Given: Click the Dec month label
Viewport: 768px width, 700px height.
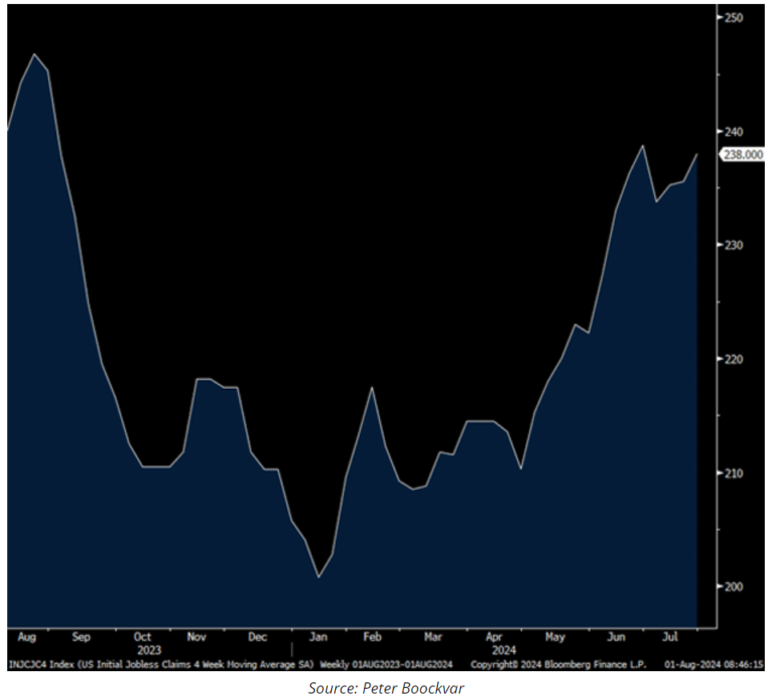Looking at the screenshot, I should pos(257,637).
